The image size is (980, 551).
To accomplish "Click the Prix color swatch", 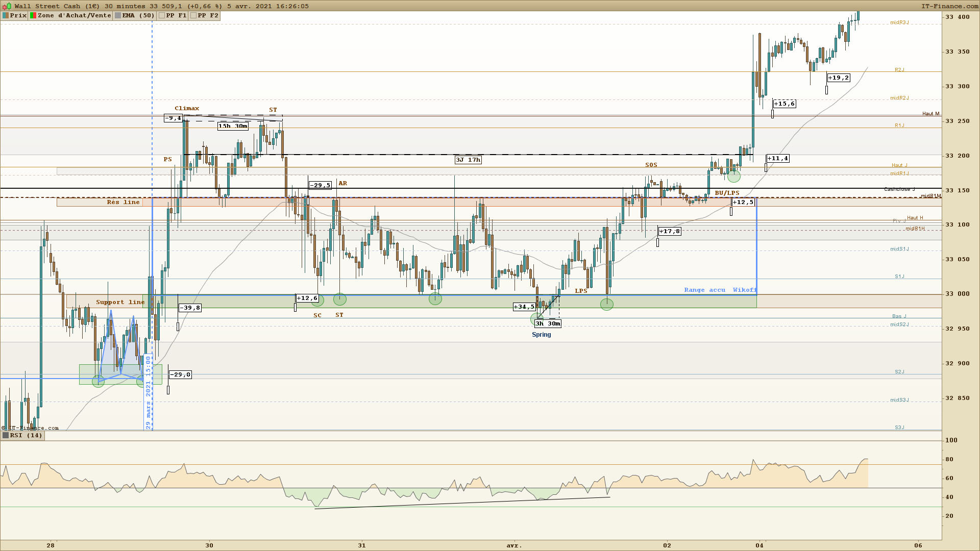I will (x=6, y=15).
